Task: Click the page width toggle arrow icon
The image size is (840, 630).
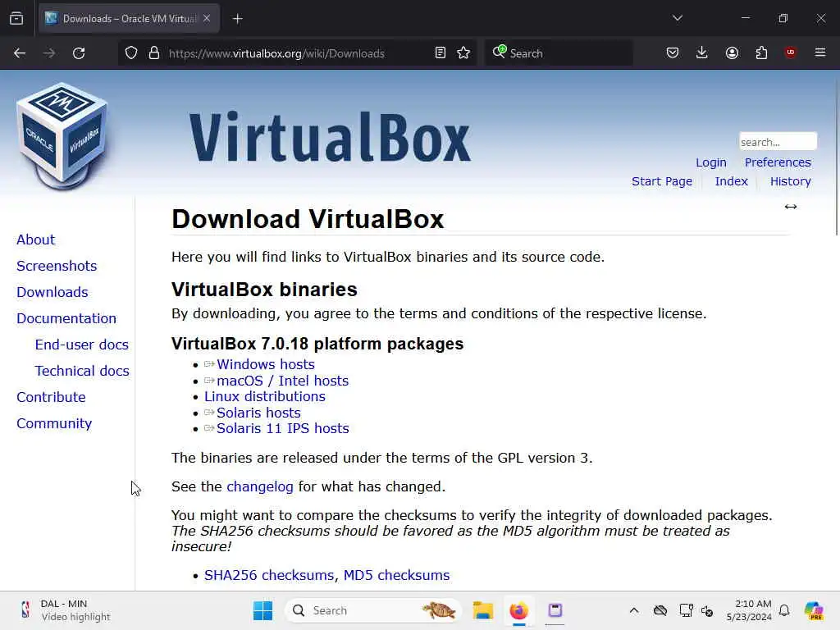Action: tap(791, 207)
